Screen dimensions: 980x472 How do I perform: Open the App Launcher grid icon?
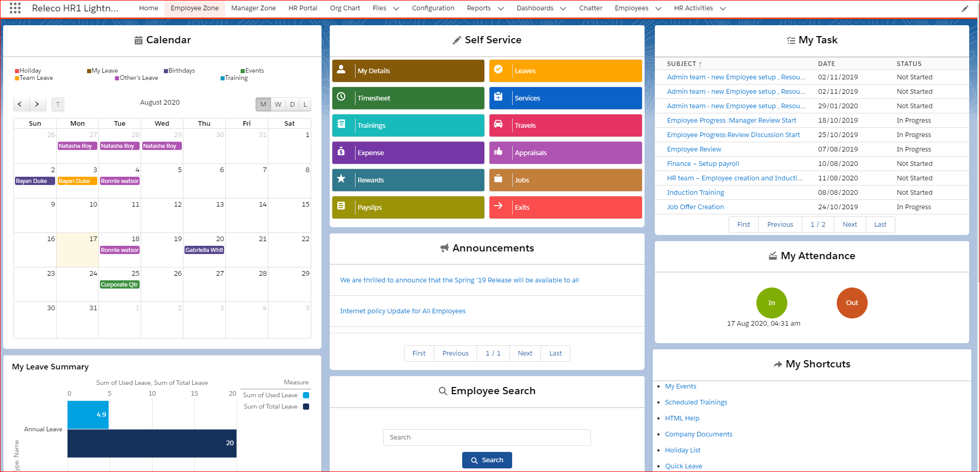[x=15, y=8]
